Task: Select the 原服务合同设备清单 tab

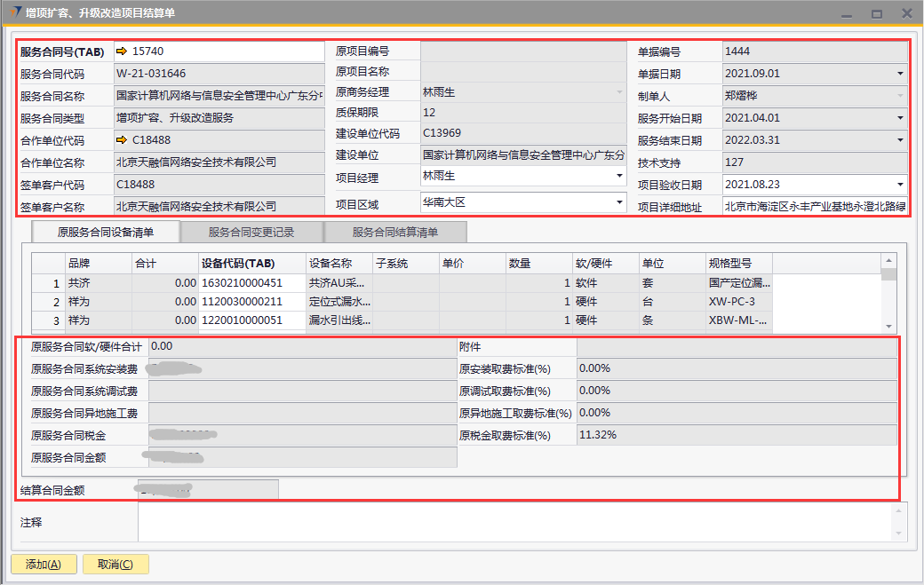Action: point(106,233)
